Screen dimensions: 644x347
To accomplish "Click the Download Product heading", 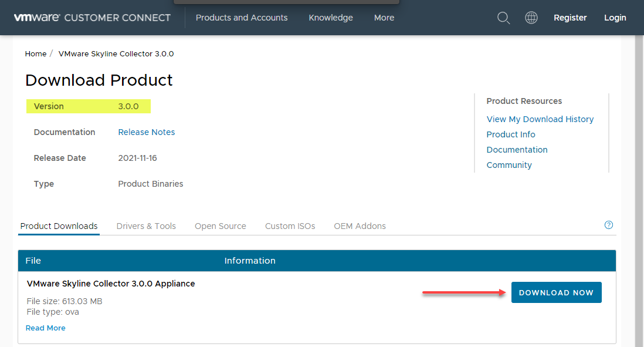I will click(x=99, y=80).
